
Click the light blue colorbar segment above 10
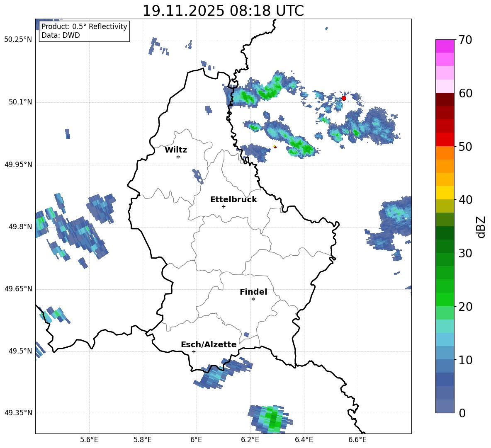[445, 353]
